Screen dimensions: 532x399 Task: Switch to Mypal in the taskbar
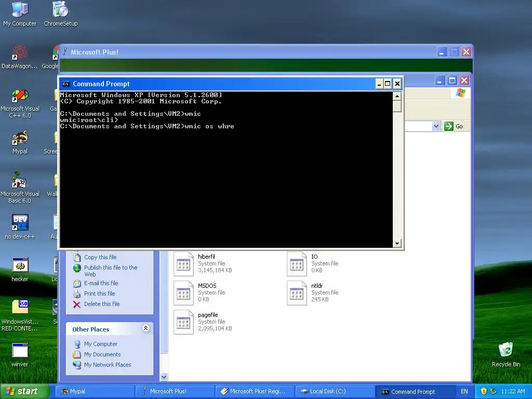pyautogui.click(x=95, y=391)
